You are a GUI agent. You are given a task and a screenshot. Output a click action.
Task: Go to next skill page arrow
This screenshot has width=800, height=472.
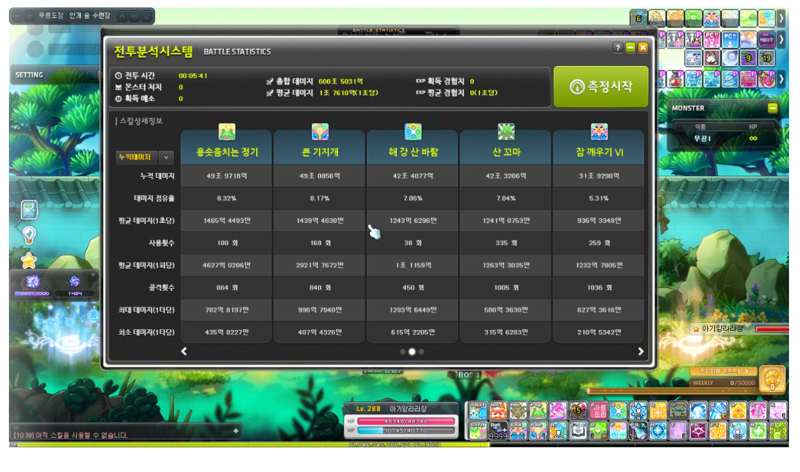click(641, 351)
